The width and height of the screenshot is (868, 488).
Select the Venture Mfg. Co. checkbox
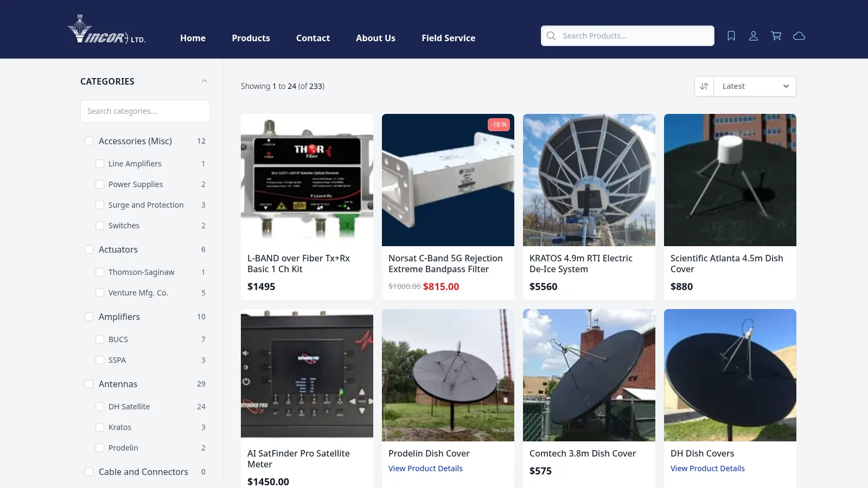100,293
